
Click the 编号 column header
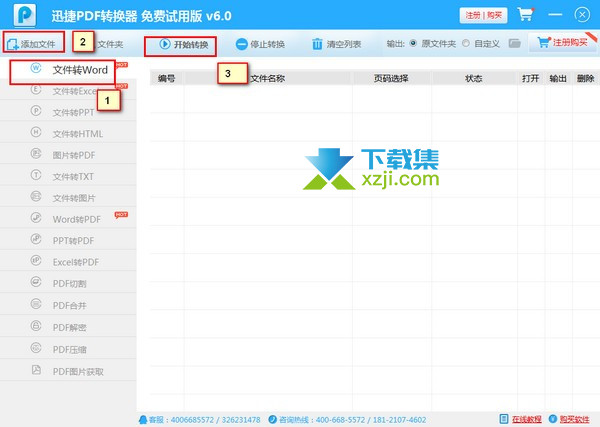click(x=166, y=78)
